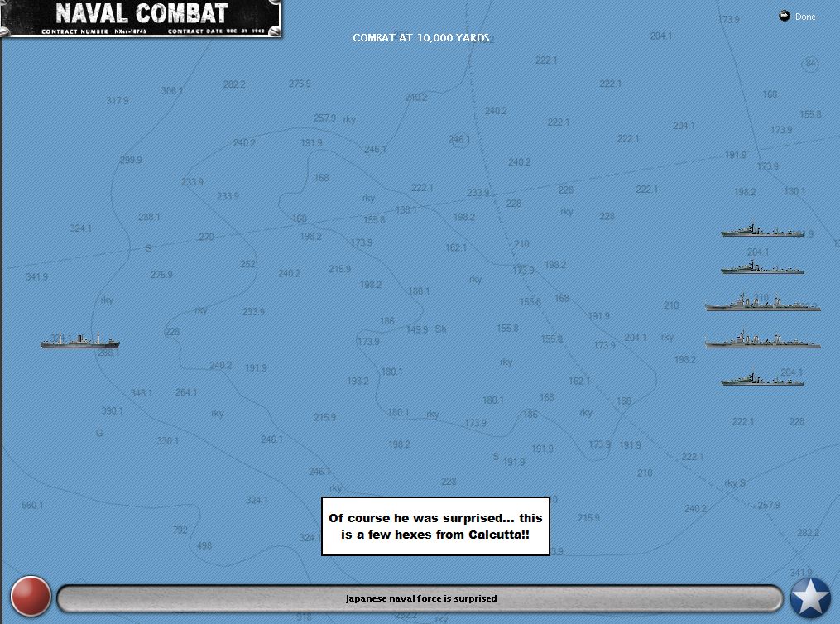Click the 'Of course he was surprised' caption box
This screenshot has height=624, width=840.
point(435,526)
